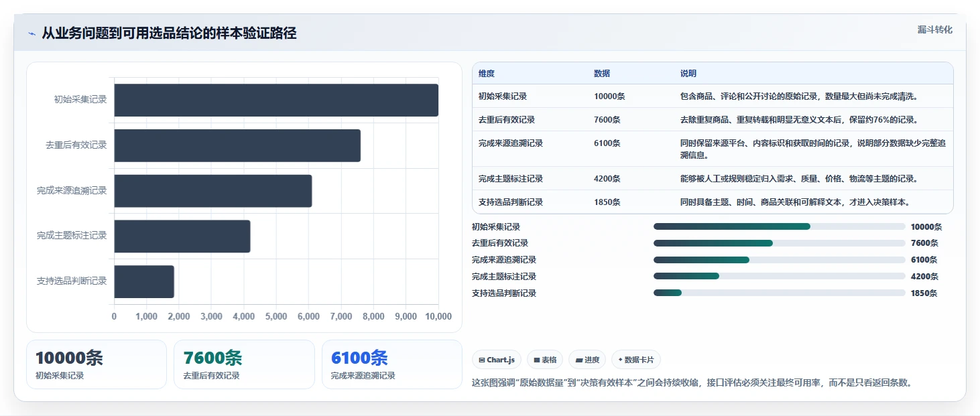Open the 10000条 初始采集记录 summary card

click(97, 364)
